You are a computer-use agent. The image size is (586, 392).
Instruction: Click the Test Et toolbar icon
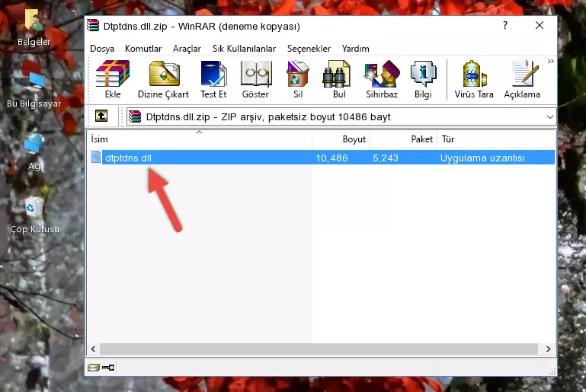coord(213,79)
